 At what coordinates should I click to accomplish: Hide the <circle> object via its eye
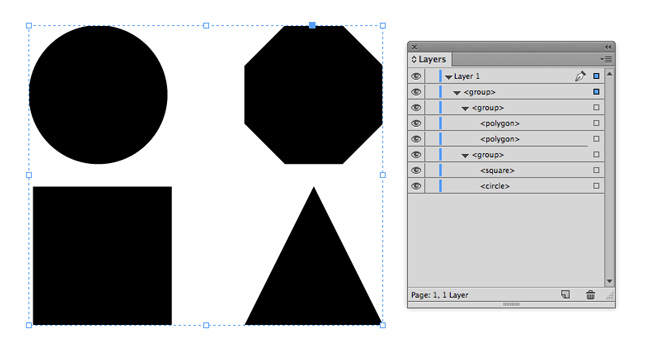[x=416, y=186]
